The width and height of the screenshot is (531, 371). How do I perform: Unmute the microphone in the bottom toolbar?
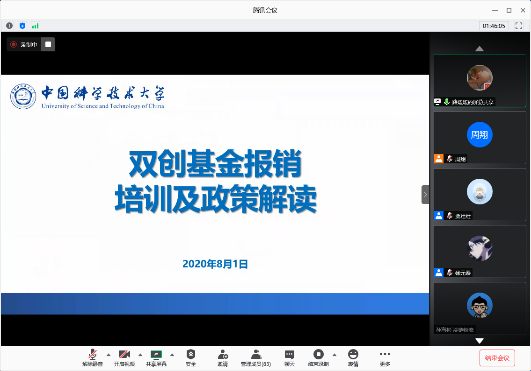pos(92,358)
